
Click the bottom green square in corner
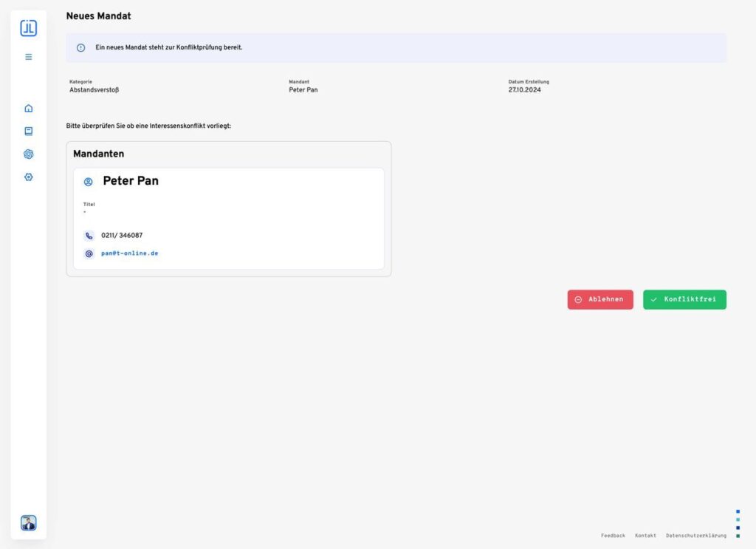click(738, 536)
